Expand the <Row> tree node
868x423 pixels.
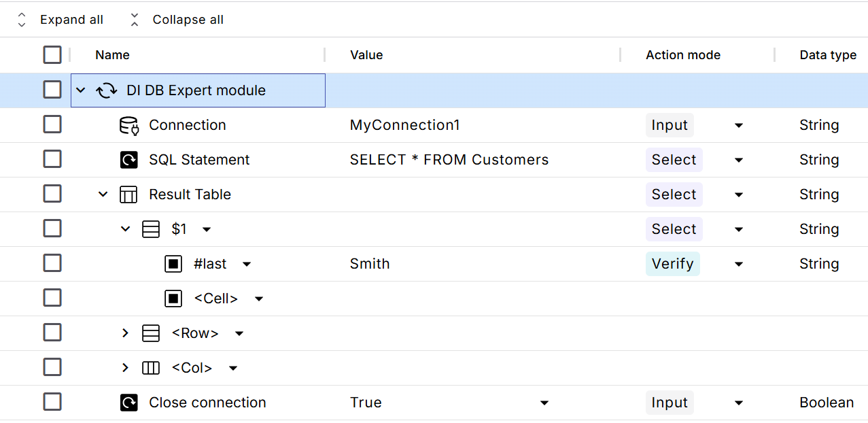pos(125,333)
